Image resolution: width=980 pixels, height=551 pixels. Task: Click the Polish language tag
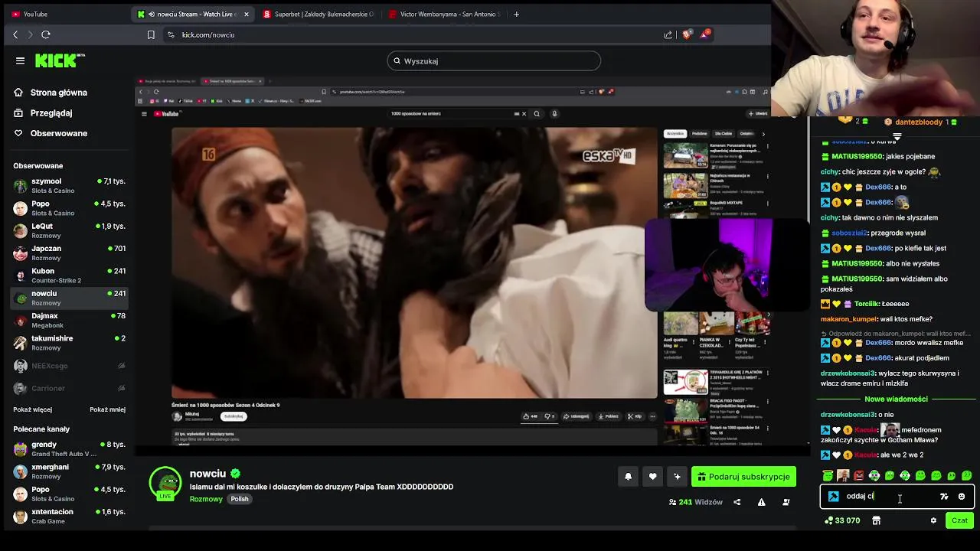click(x=240, y=499)
